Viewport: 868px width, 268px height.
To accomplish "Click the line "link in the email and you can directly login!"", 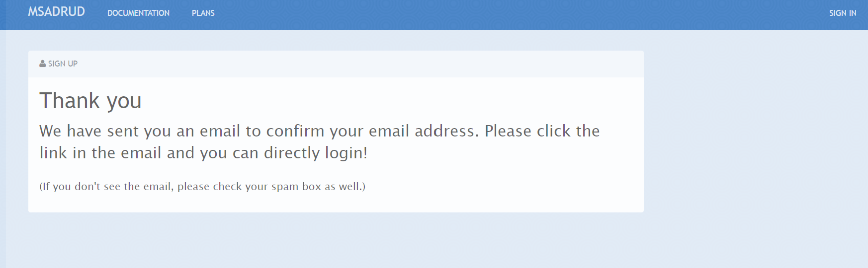I will click(x=203, y=153).
